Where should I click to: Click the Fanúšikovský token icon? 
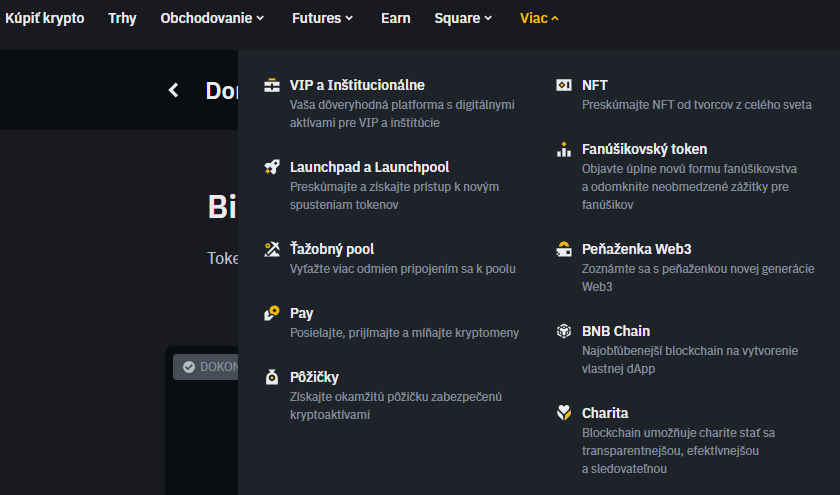point(563,149)
